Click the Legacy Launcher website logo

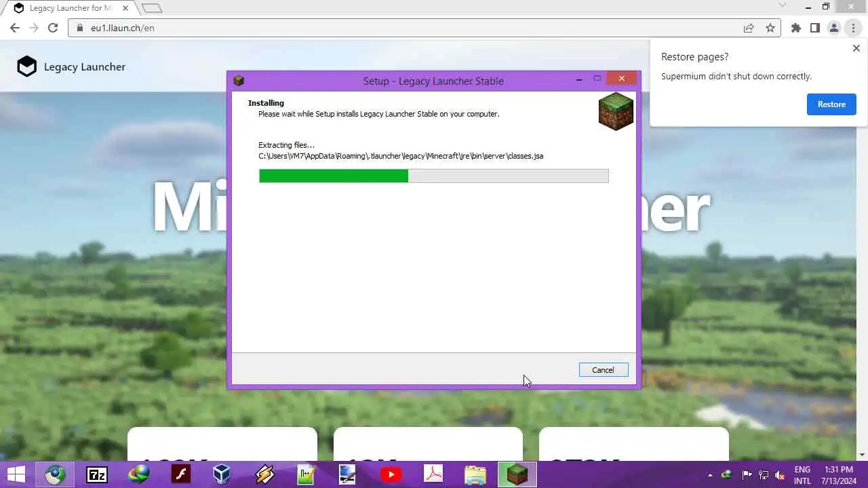pyautogui.click(x=71, y=66)
